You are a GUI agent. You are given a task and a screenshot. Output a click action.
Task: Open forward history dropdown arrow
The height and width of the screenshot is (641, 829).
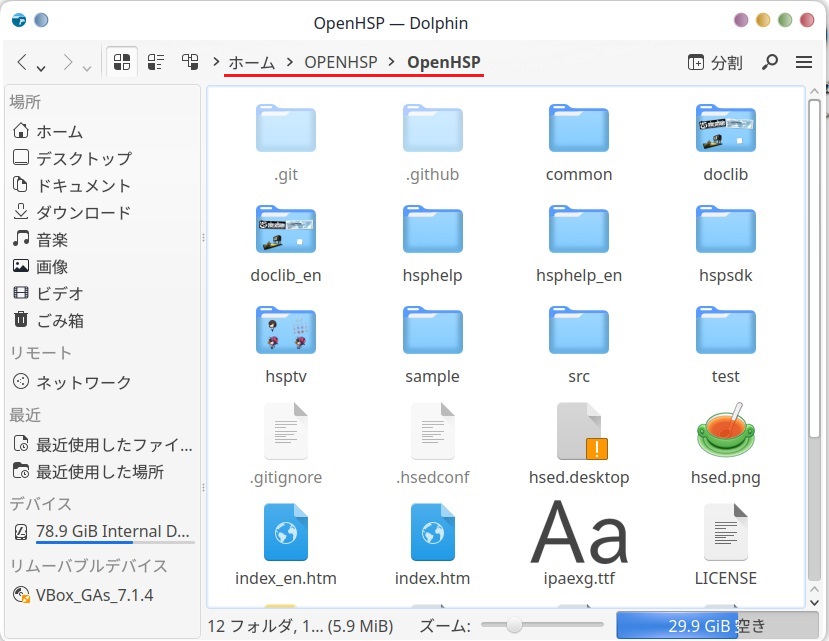87,68
